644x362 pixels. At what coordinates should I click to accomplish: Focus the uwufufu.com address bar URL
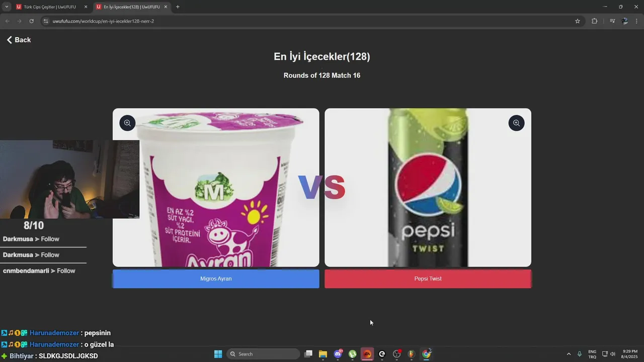(x=103, y=21)
